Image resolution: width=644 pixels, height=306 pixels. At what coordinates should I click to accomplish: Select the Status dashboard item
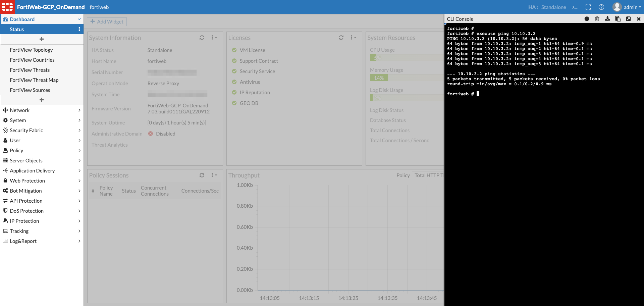42,29
